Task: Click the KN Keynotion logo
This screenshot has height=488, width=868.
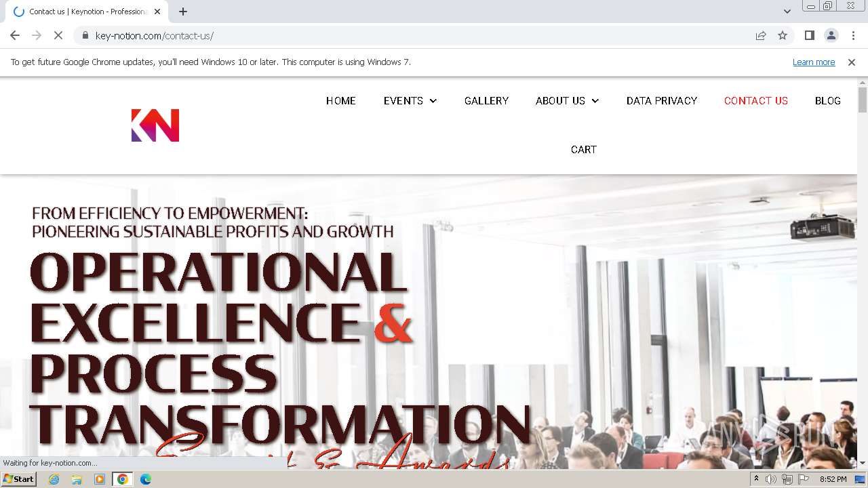Action: pyautogui.click(x=155, y=125)
